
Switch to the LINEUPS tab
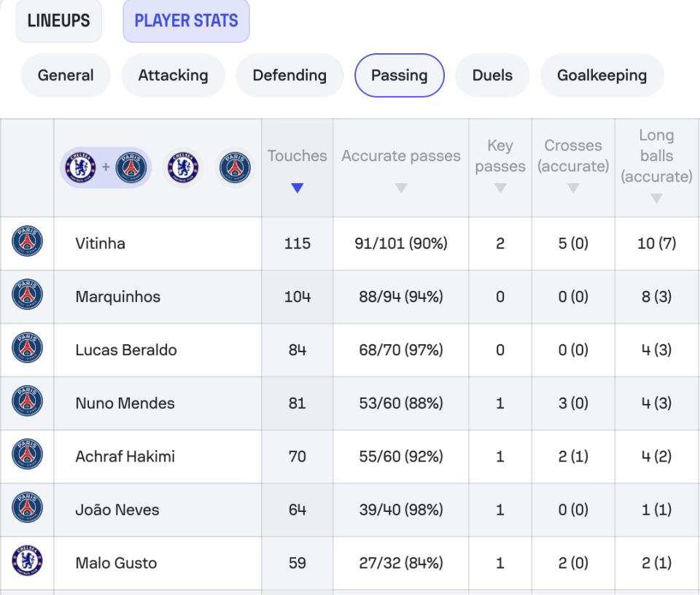(58, 20)
